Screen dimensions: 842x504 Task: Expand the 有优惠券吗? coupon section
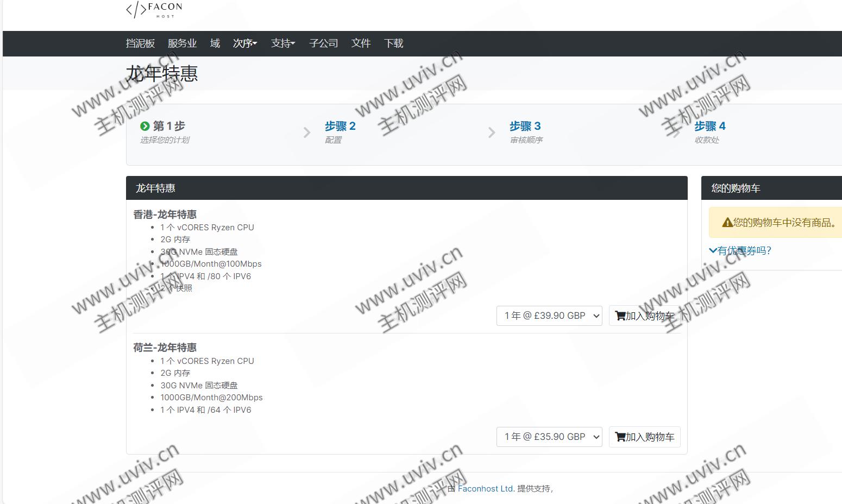[740, 250]
